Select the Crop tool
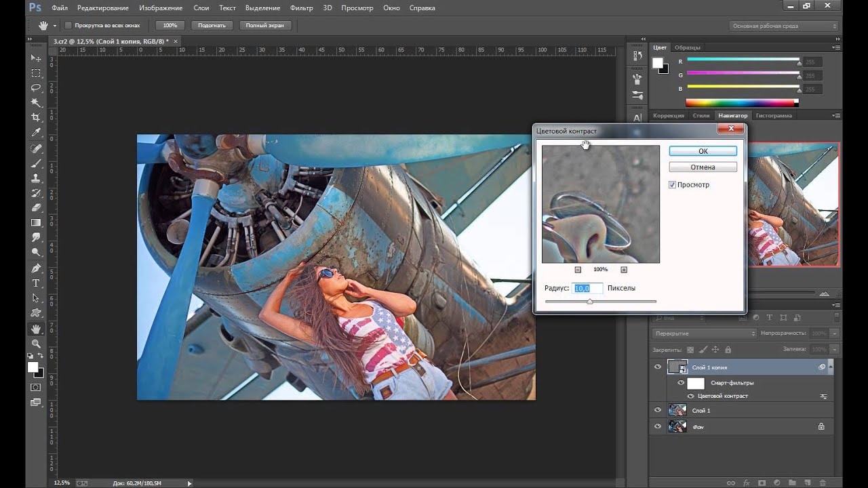Image resolution: width=868 pixels, height=488 pixels. coord(36,117)
